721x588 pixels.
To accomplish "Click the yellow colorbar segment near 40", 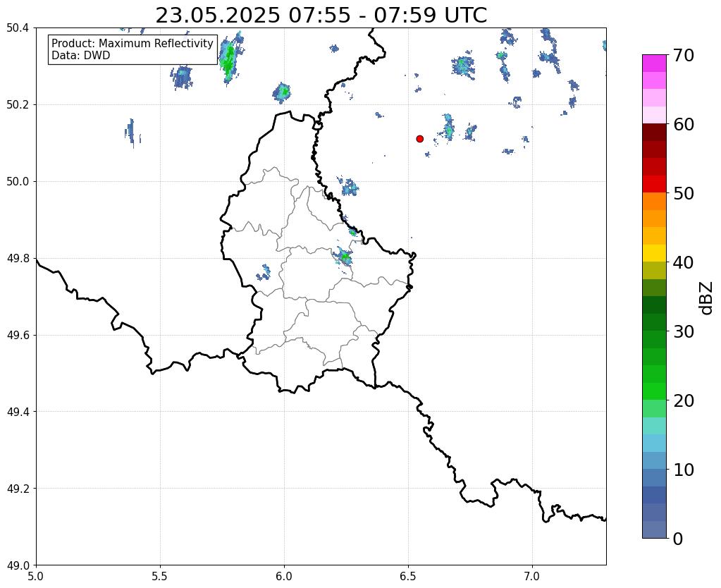I will pos(654,253).
